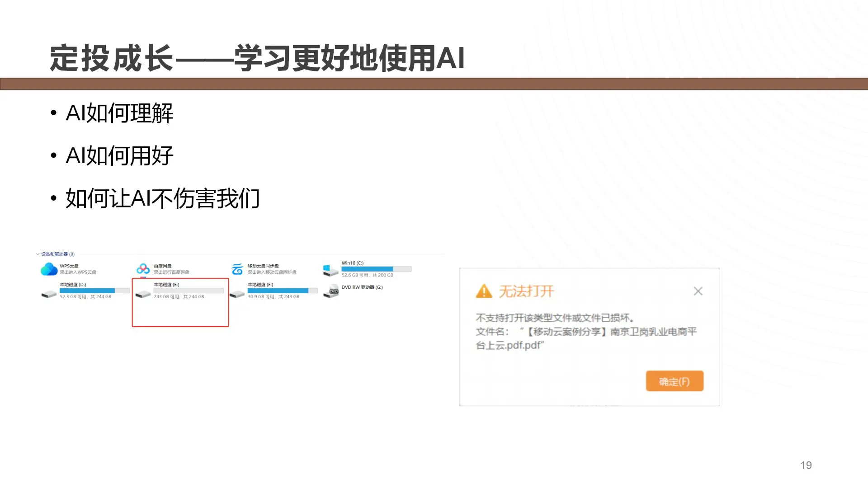868x488 pixels.
Task: Click the WPS云盘 cloud icon
Action: (49, 269)
